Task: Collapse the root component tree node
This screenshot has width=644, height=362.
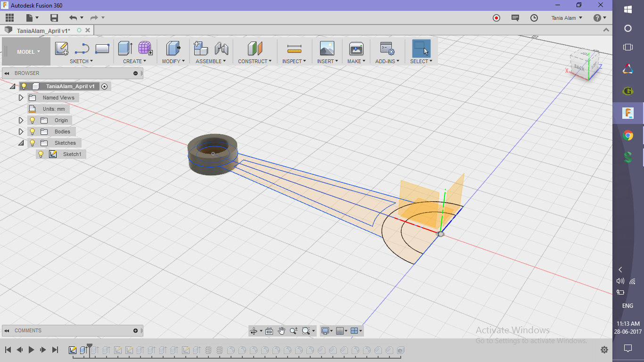Action: coord(12,86)
